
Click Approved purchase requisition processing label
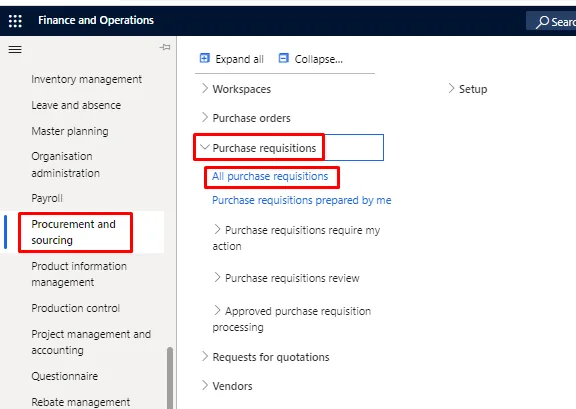pyautogui.click(x=292, y=319)
